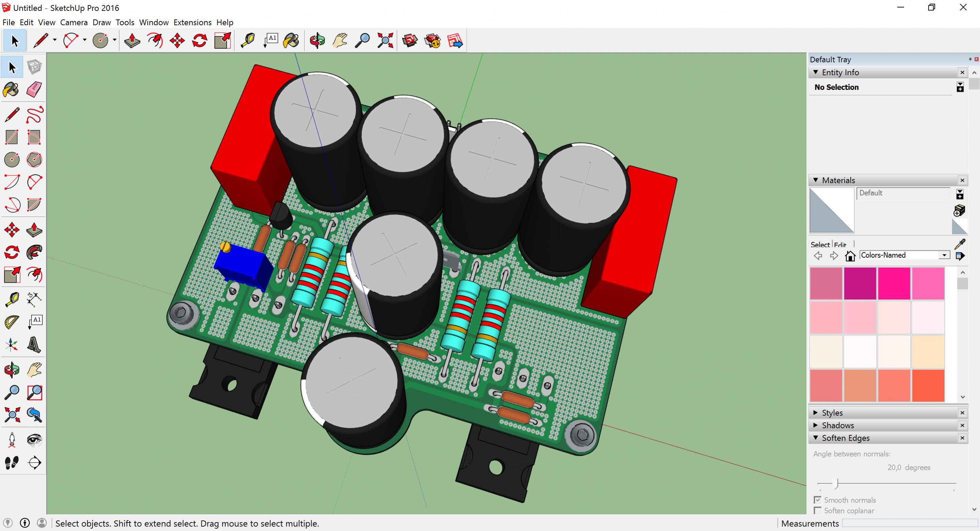Select the Polygon tool
Image resolution: width=980 pixels, height=531 pixels.
click(x=34, y=160)
